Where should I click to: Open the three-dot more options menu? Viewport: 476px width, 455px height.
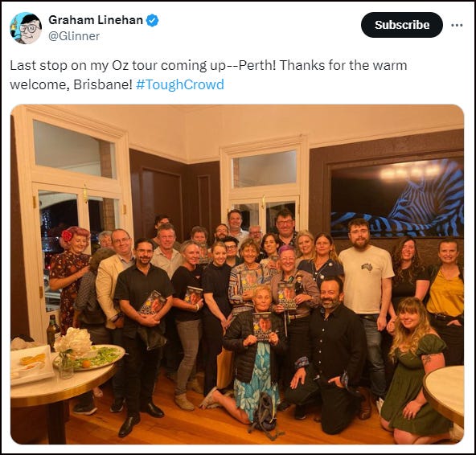457,25
